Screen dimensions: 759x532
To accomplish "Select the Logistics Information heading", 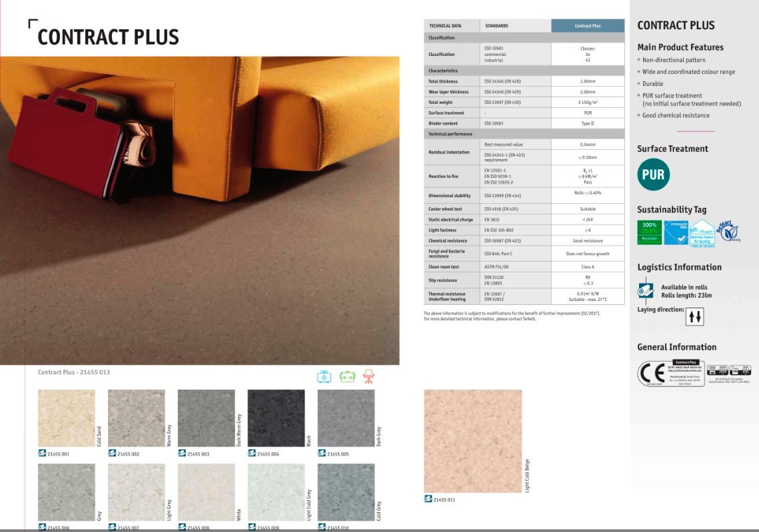I will (x=679, y=267).
